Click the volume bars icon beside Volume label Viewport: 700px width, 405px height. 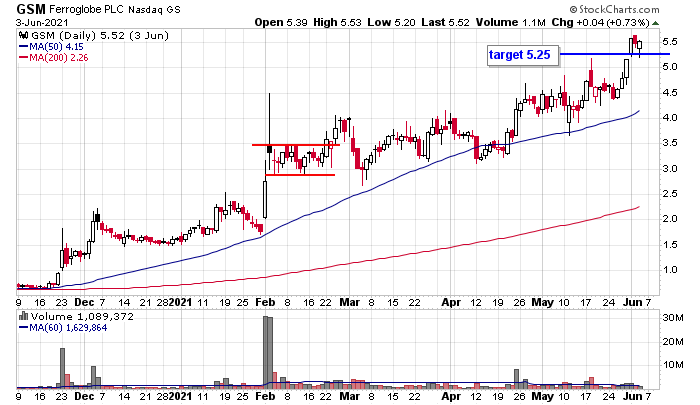[24, 317]
